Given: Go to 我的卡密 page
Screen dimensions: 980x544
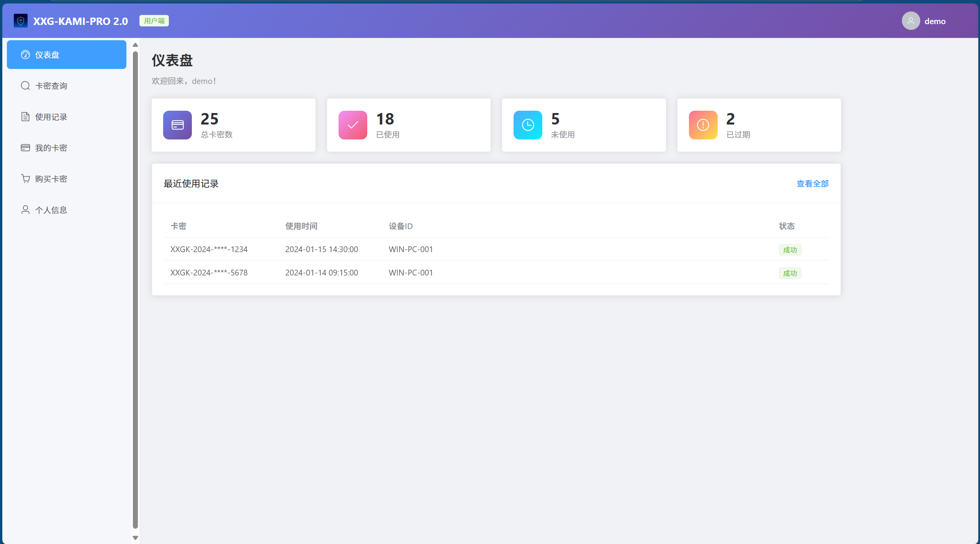Looking at the screenshot, I should point(51,148).
